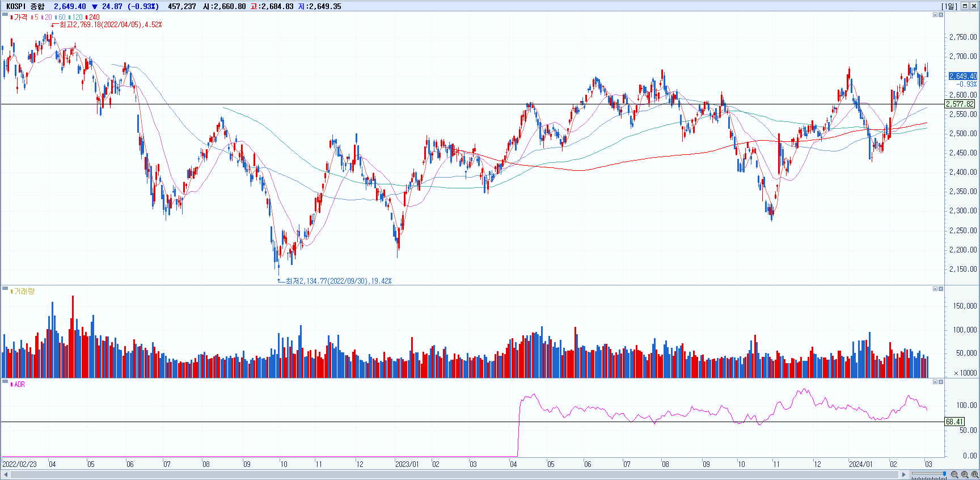Select the 가격 legend label
Viewport: 980px width, 480px height.
click(x=20, y=17)
